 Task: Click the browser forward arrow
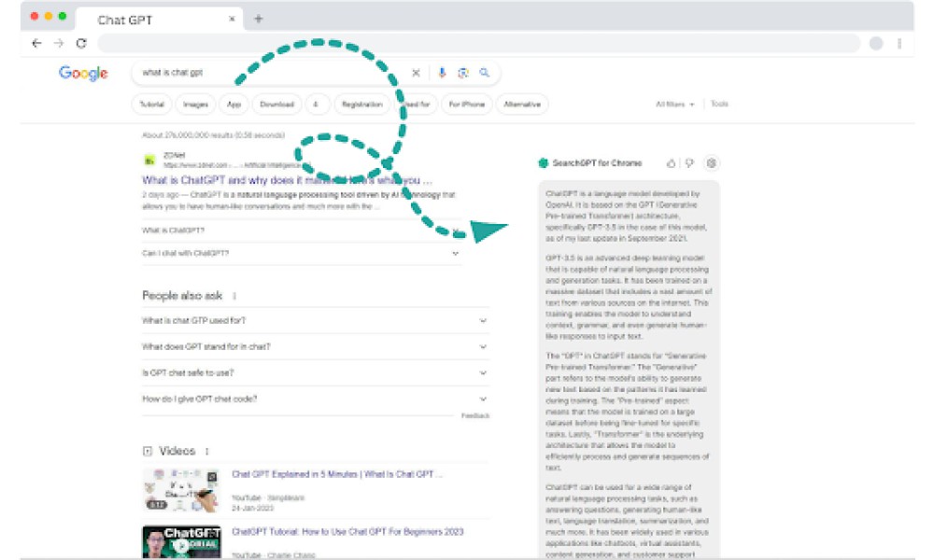tap(58, 43)
